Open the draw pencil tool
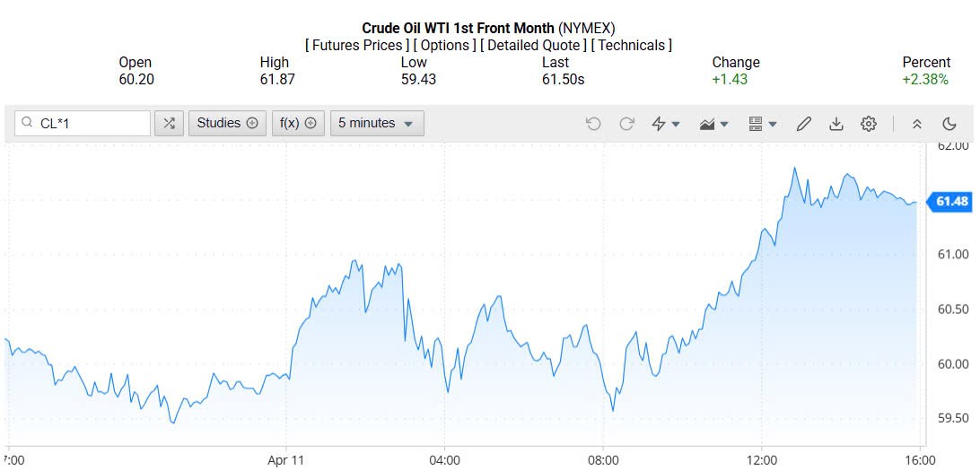Viewport: 980px width, 470px height. [804, 124]
